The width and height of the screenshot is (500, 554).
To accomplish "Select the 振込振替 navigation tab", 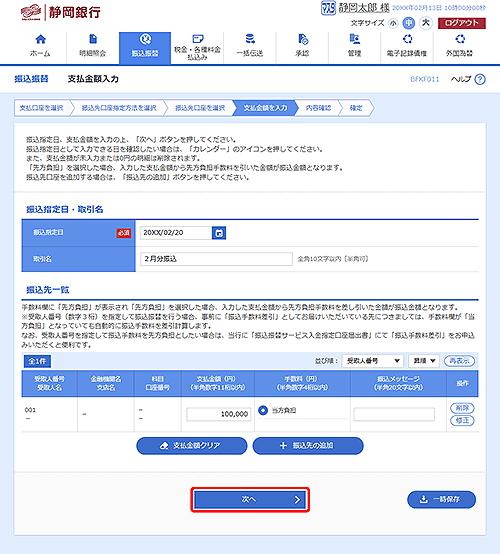I will click(x=145, y=48).
